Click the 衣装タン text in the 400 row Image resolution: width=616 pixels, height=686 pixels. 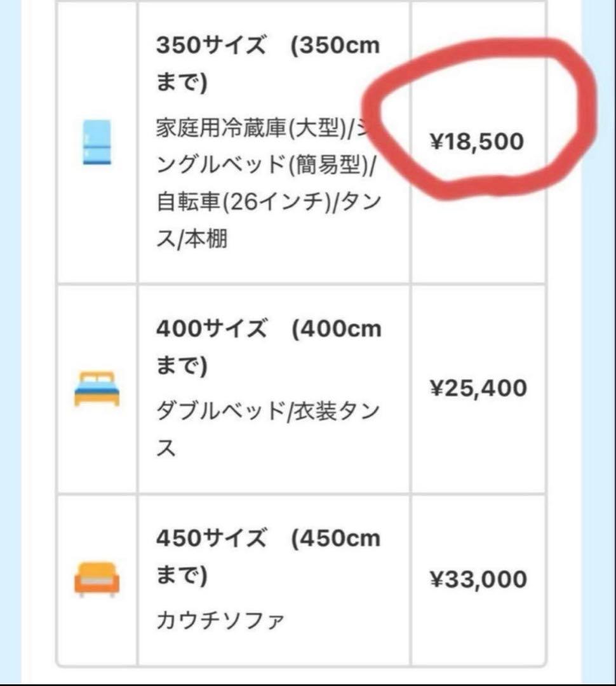click(336, 412)
